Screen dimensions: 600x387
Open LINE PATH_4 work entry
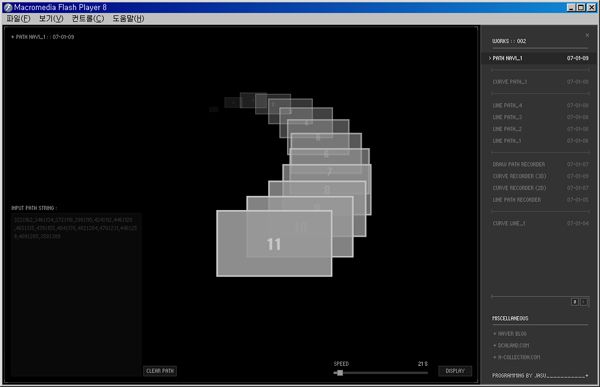(540, 105)
